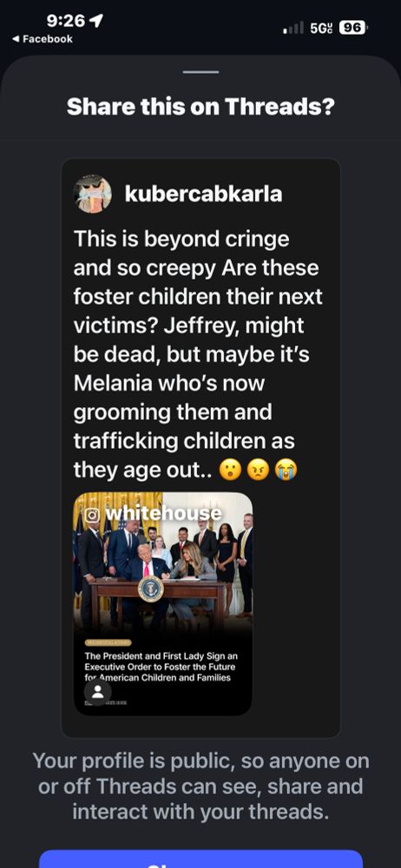Return to Facebook via back arrow
This screenshot has height=868, width=401.
pos(42,39)
